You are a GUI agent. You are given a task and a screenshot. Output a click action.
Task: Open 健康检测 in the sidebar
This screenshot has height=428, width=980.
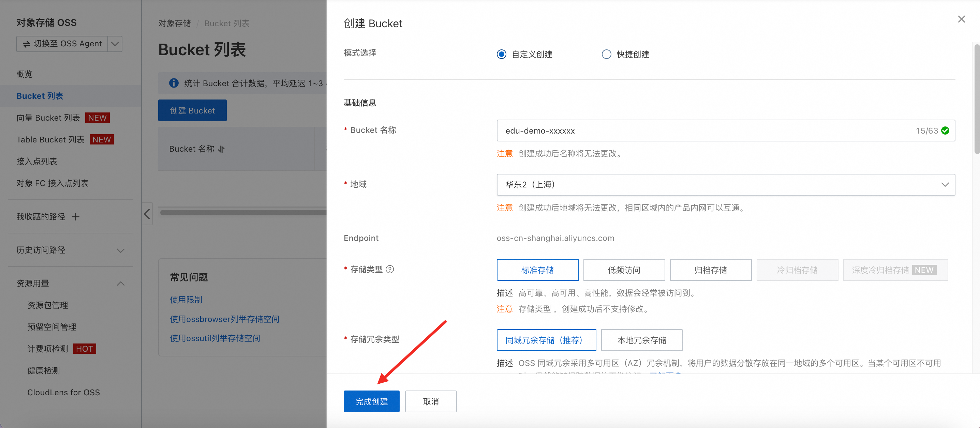coord(43,371)
